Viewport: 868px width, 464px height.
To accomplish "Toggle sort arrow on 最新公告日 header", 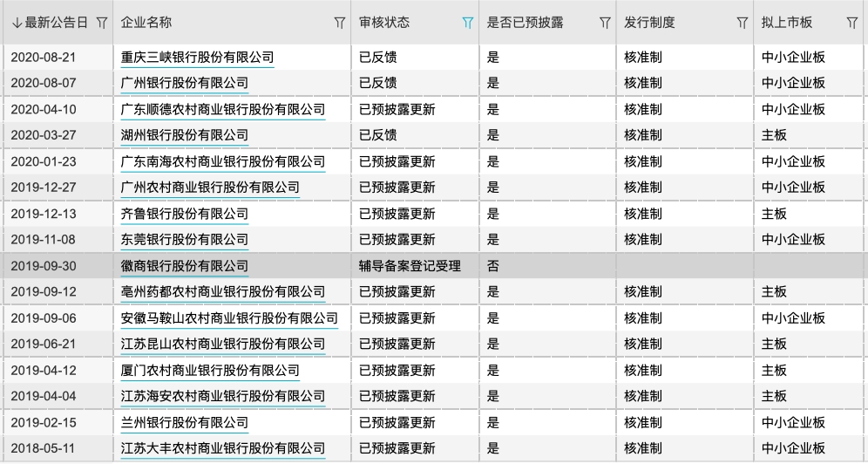I will click(x=17, y=23).
